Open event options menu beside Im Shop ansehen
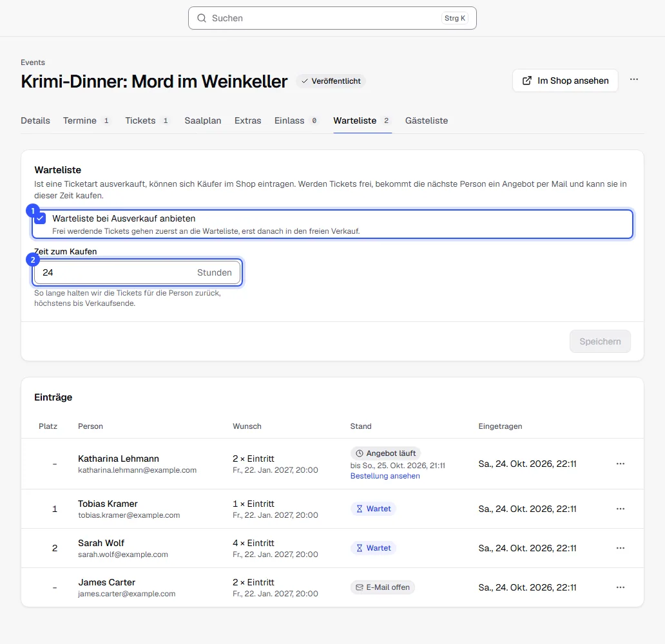 pos(634,80)
